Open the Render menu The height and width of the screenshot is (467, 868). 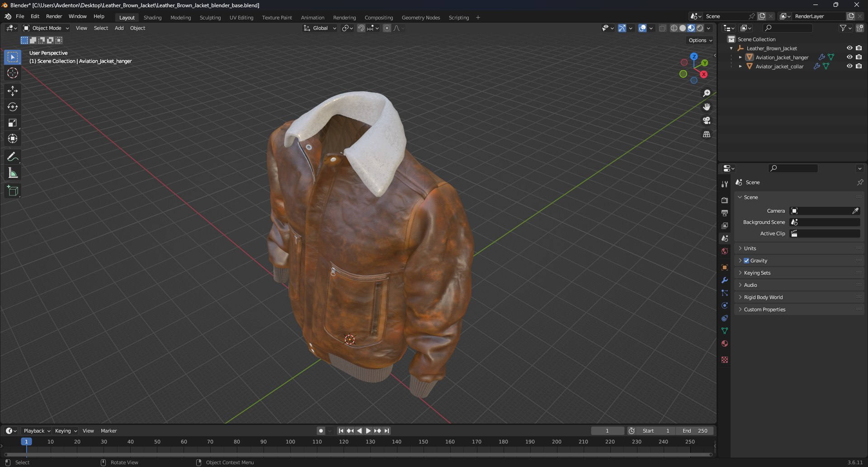(x=54, y=16)
